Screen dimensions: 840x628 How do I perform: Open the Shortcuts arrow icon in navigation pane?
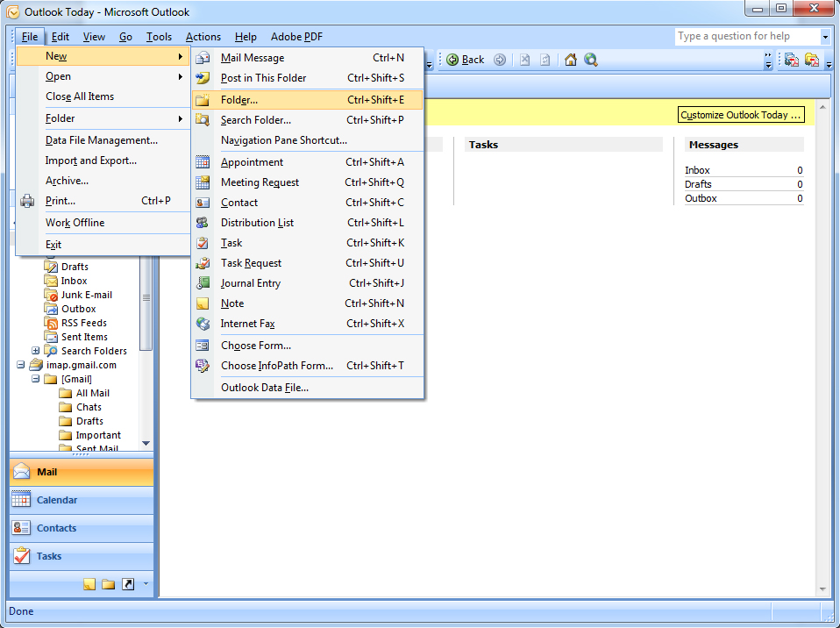128,584
